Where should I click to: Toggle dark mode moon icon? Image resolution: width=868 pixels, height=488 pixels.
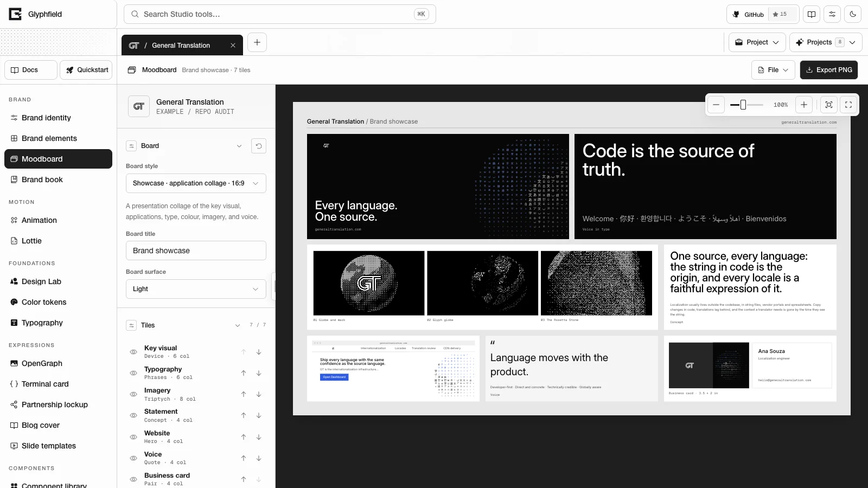point(853,14)
